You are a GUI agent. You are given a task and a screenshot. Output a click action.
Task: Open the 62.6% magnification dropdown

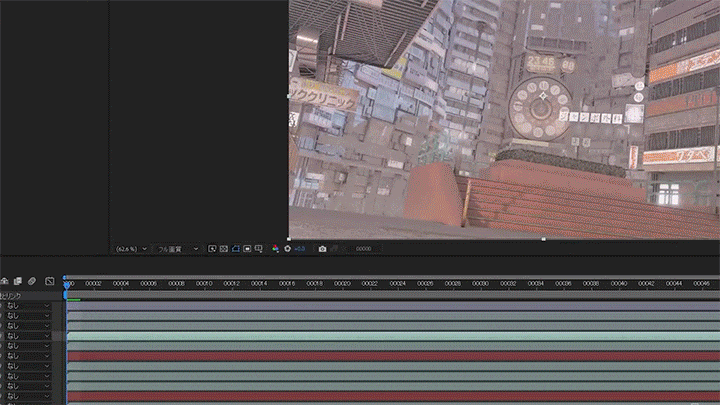(131, 249)
